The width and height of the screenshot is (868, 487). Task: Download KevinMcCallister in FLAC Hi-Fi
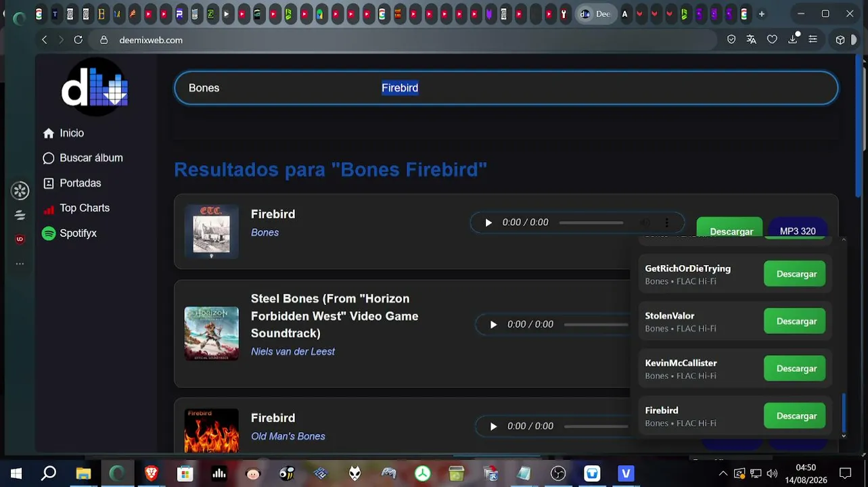point(795,369)
